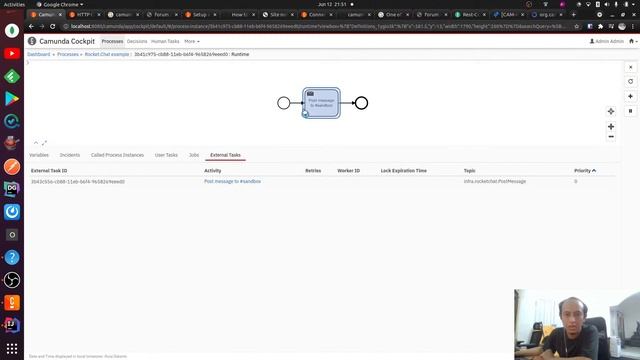Switch to the HTTP browser tab
The image size is (640, 360).
coord(84,14)
